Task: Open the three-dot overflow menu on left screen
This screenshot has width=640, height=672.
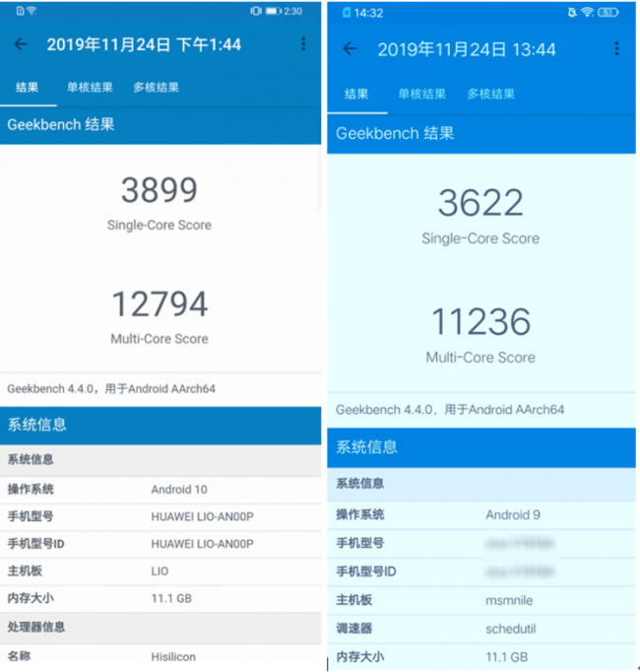Action: pos(303,43)
